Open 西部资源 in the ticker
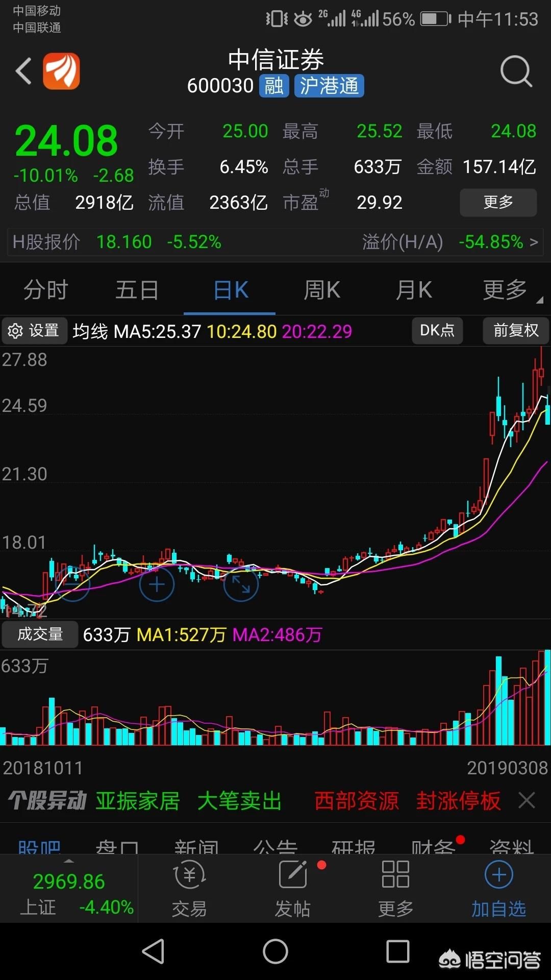This screenshot has height=980, width=551. tap(357, 801)
